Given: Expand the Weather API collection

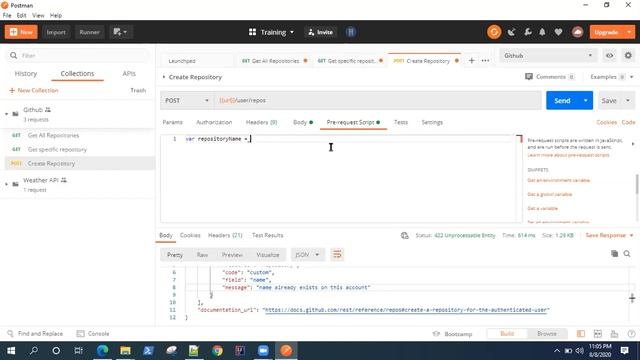Looking at the screenshot, I should [7, 184].
